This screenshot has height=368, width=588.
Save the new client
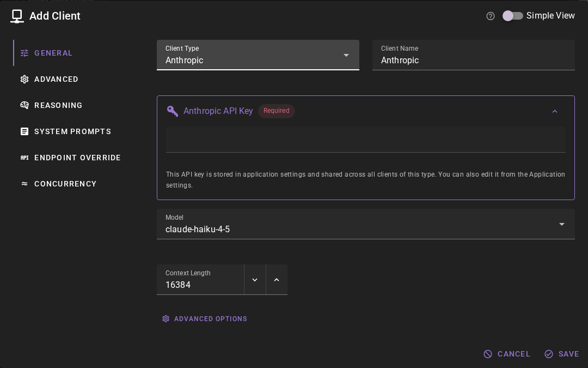pyautogui.click(x=562, y=354)
